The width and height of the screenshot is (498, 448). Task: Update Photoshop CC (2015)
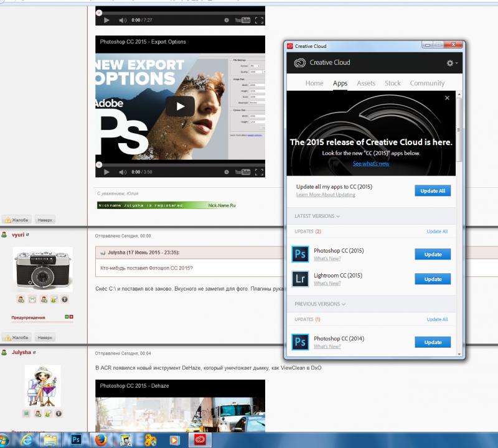click(x=433, y=254)
